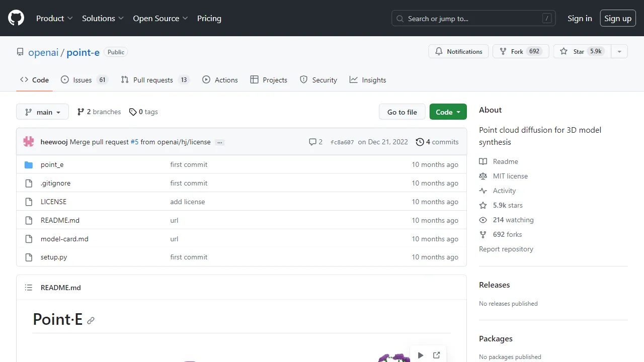Open the Security tab
Image resolution: width=644 pixels, height=362 pixels.
318,80
